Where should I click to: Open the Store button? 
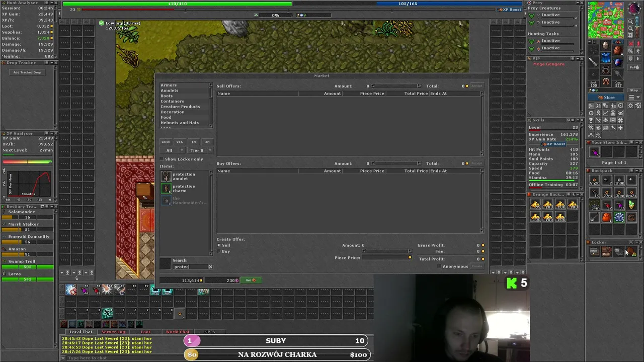[x=606, y=97]
